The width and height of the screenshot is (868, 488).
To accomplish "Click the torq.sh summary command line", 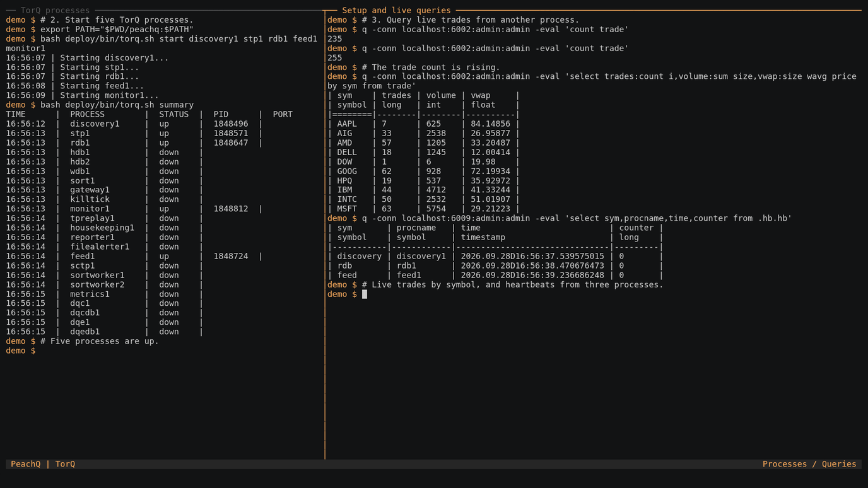I will 100,105.
